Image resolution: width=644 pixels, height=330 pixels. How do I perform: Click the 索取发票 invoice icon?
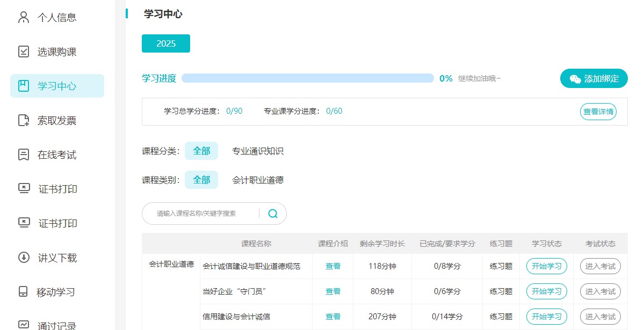[x=24, y=120]
